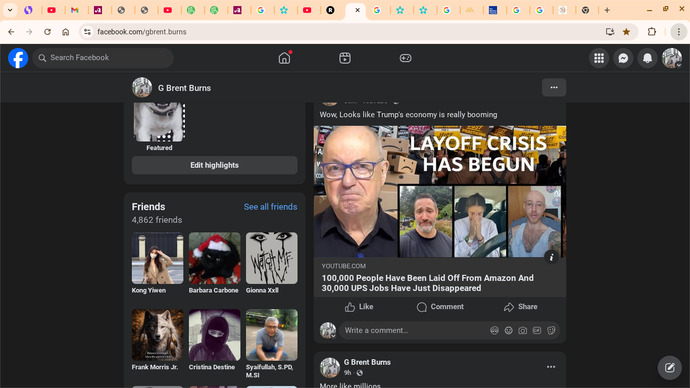Viewport: 690px width, 388px height.
Task: Go to Facebook Home feed icon
Action: 284,58
